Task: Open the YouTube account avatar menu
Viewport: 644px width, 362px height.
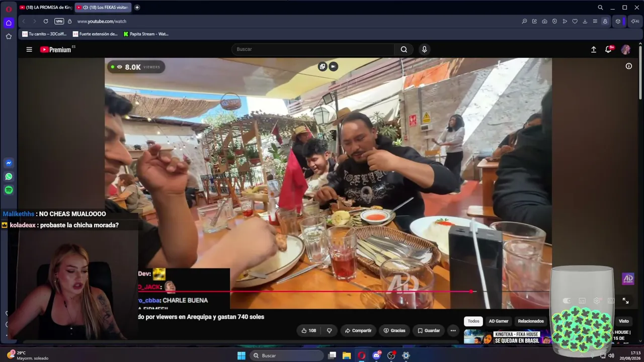Action: pyautogui.click(x=626, y=49)
